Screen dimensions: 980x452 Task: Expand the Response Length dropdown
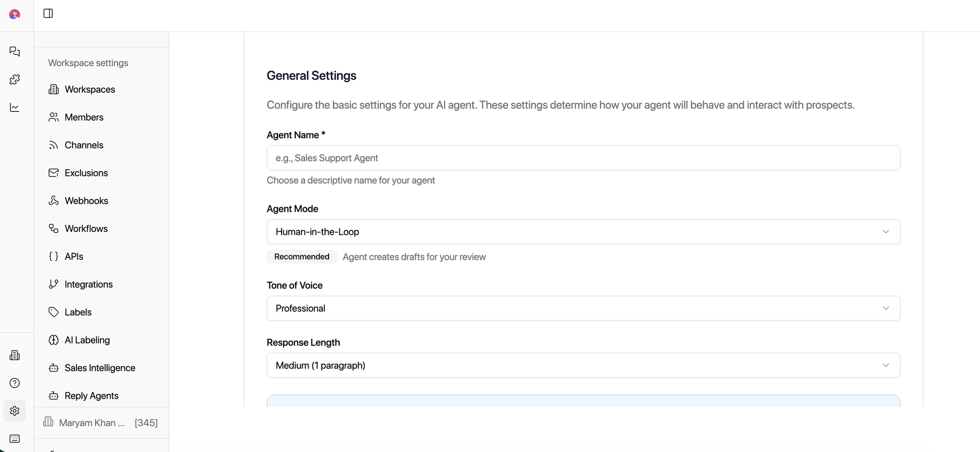[x=583, y=365]
